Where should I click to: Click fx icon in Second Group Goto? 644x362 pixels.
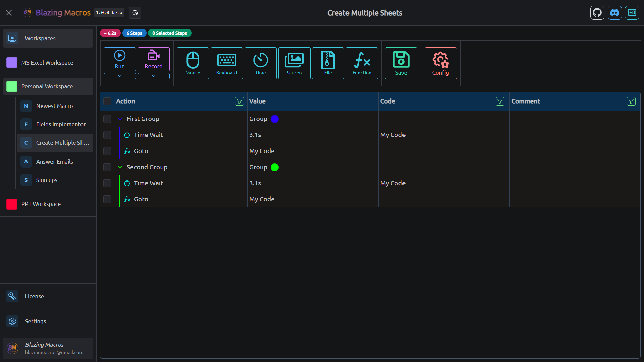click(127, 199)
